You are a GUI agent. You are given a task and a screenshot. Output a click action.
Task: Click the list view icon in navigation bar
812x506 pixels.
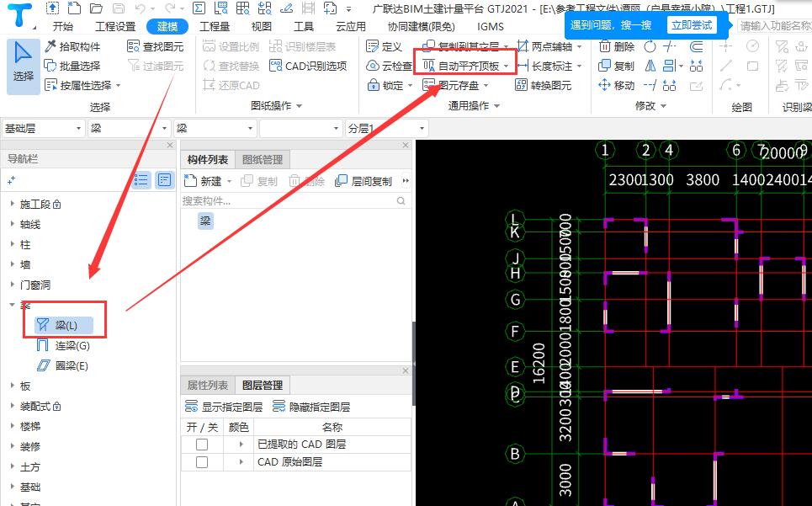tap(141, 179)
